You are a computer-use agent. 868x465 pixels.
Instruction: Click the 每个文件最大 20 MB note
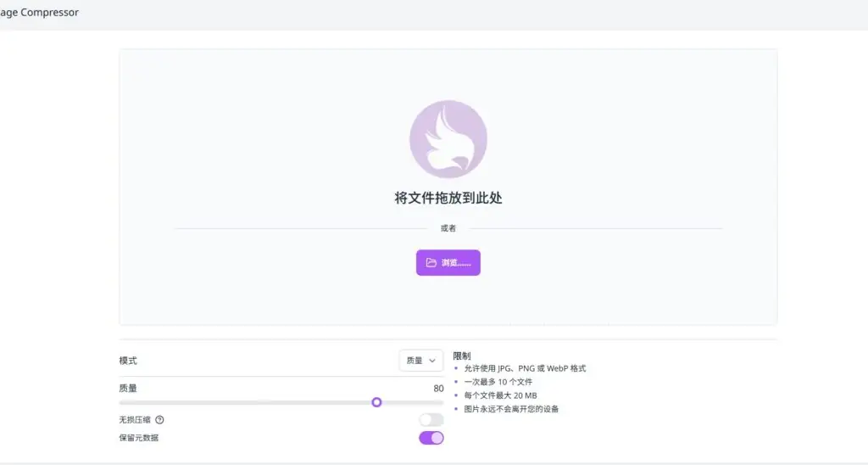click(500, 395)
